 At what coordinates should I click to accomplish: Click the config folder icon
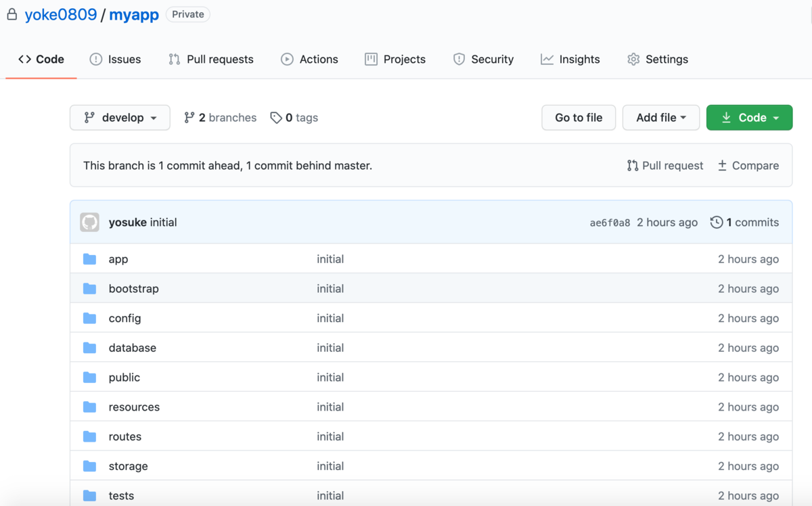(89, 319)
